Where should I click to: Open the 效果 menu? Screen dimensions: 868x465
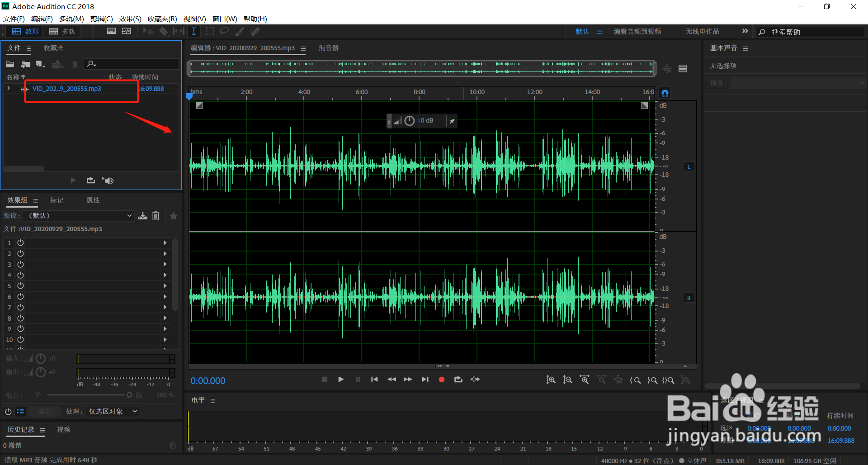[130, 19]
